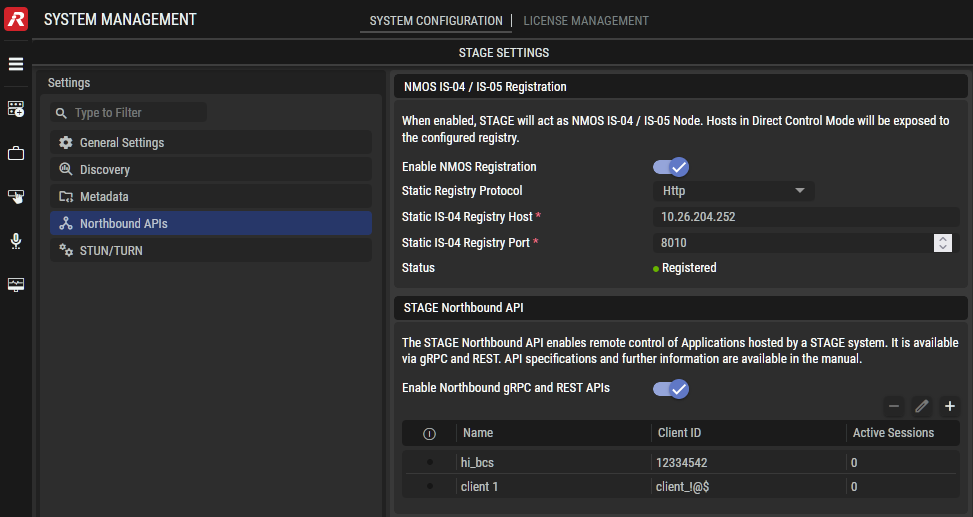Select the System Configuration tab

436,20
